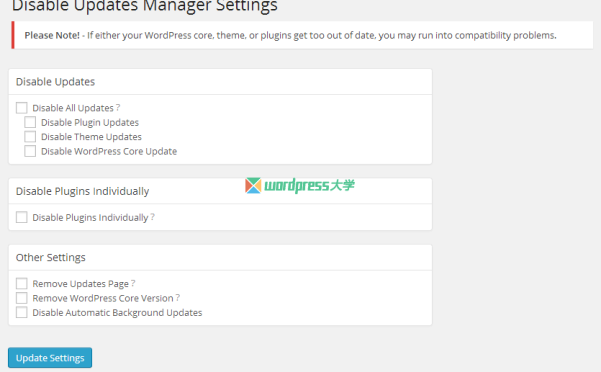Show help for Remove Updates Page
The height and width of the screenshot is (372, 601).
[x=133, y=284]
